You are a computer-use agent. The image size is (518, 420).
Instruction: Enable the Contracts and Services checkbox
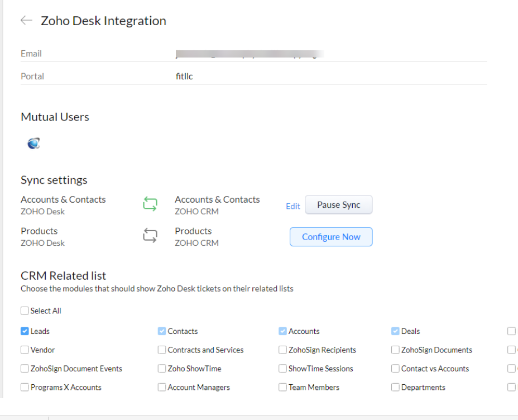tap(162, 350)
